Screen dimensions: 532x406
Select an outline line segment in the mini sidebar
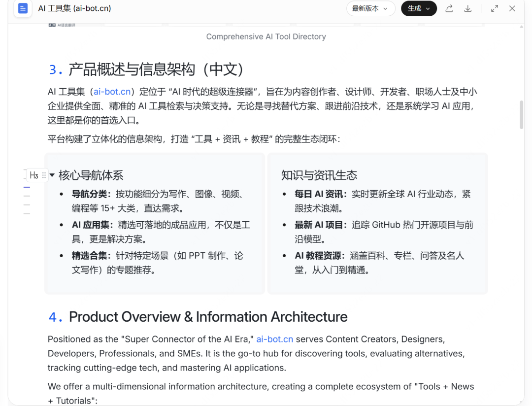point(27,195)
